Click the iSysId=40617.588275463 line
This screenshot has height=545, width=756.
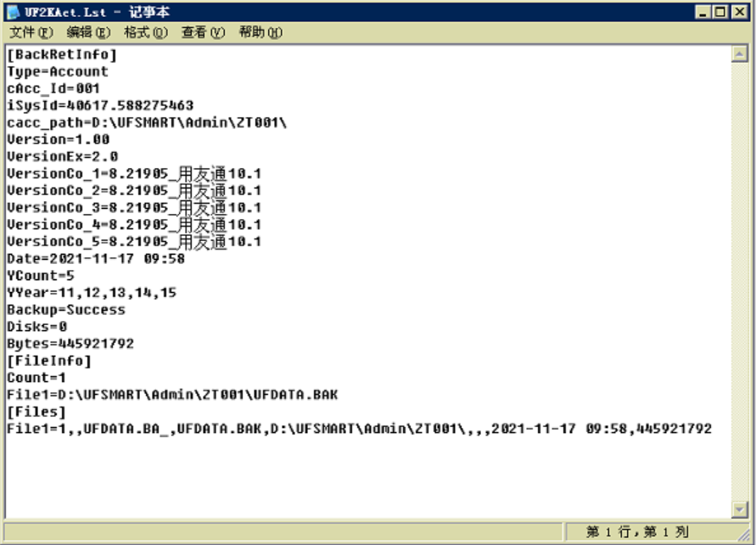(x=100, y=105)
